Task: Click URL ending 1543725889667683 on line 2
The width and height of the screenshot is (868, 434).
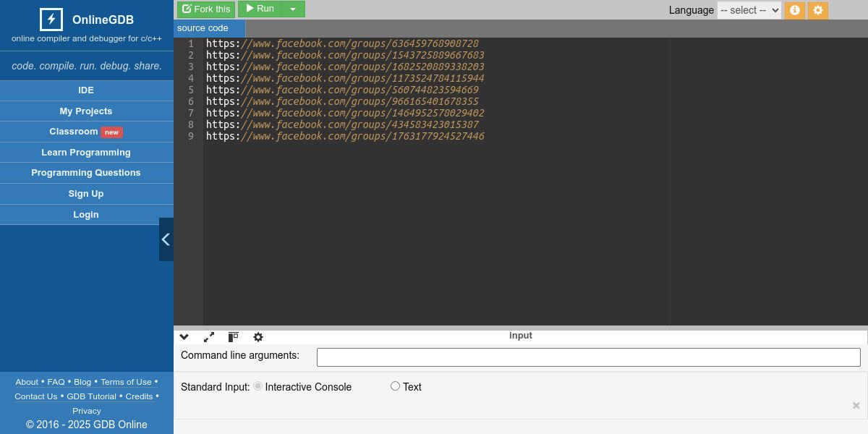Action: (x=345, y=55)
